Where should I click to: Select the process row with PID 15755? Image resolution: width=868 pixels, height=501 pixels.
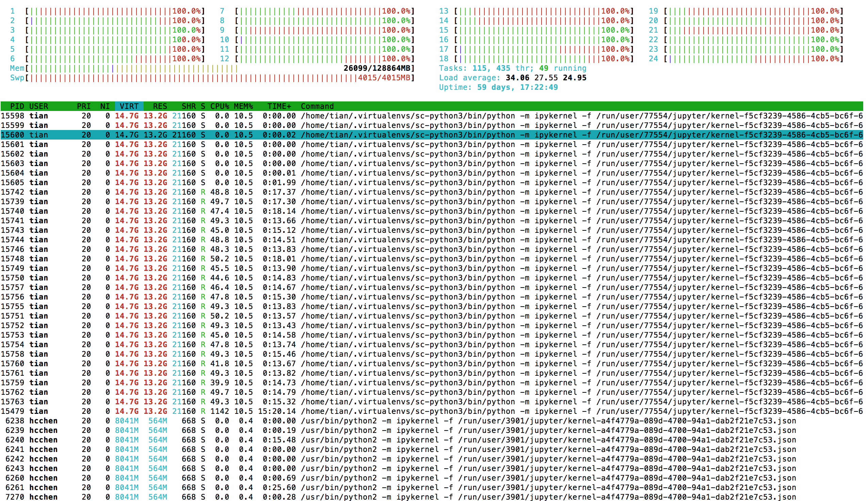(432, 306)
